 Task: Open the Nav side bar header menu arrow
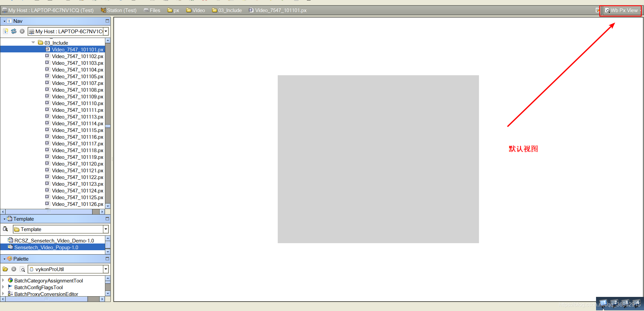(x=4, y=21)
